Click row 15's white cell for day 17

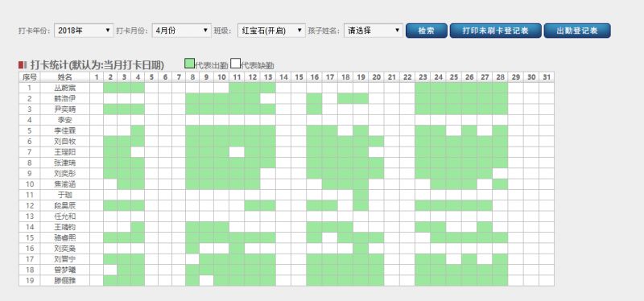coord(330,237)
